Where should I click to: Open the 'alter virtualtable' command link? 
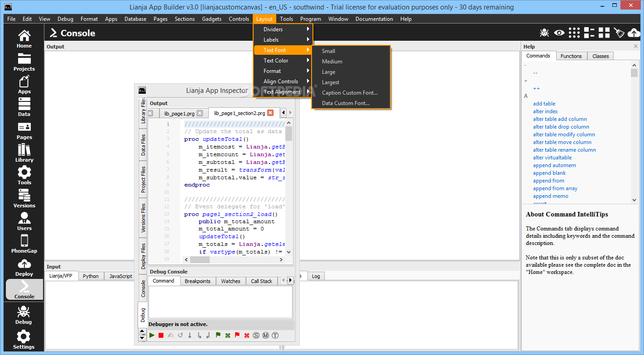[x=552, y=158]
